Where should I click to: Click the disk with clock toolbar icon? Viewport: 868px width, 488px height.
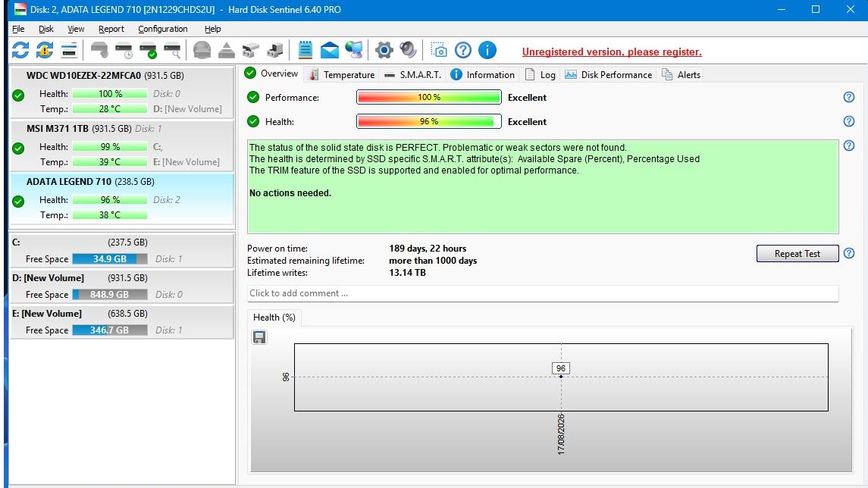point(124,50)
